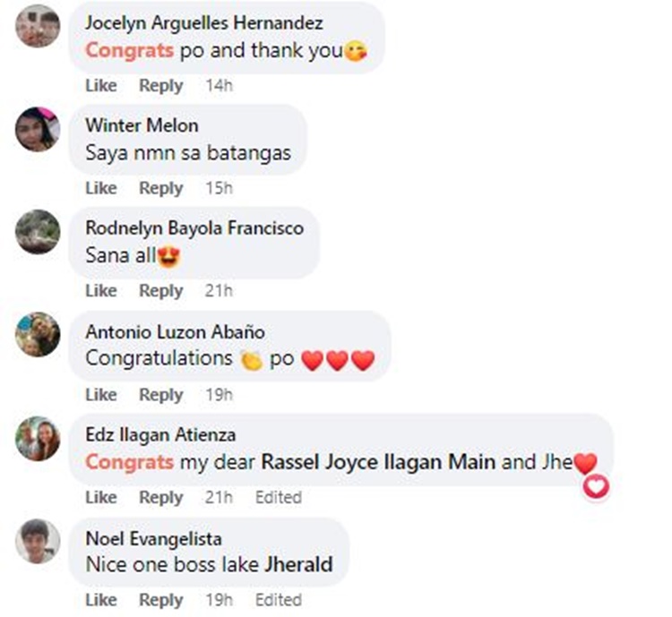Click the Rodnelyn Bayola Francisco name link
Screen dimensions: 672x617
pos(194,228)
